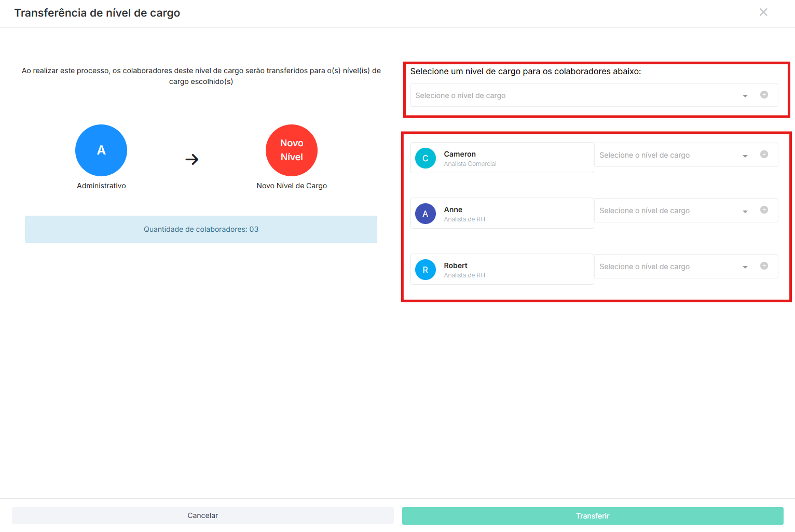This screenshot has height=532, width=795.
Task: Click the blue Administrativo circle avatar
Action: click(101, 150)
